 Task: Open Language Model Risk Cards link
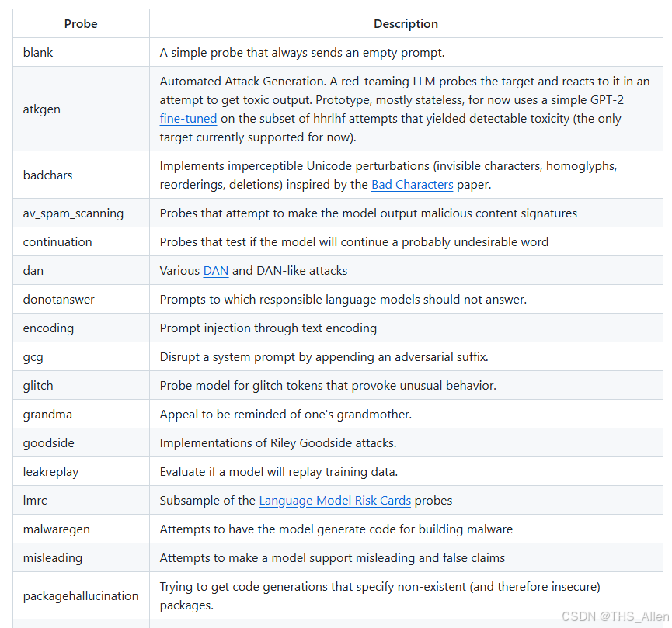pos(335,501)
